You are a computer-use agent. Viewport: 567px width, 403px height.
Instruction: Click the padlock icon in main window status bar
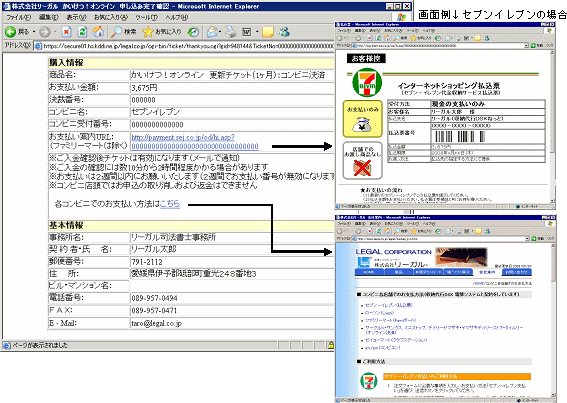[x=331, y=345]
